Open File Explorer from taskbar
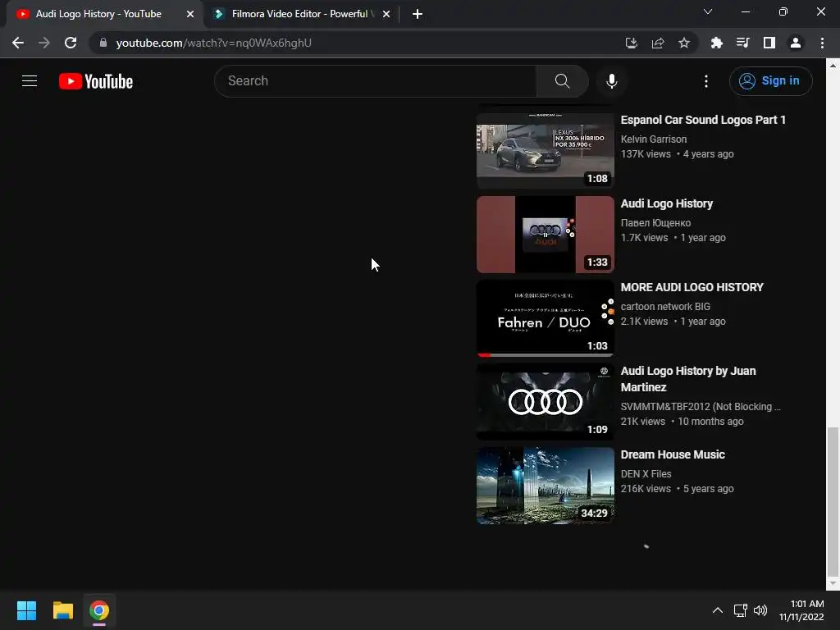Screen dimensions: 840x630 click(x=62, y=610)
